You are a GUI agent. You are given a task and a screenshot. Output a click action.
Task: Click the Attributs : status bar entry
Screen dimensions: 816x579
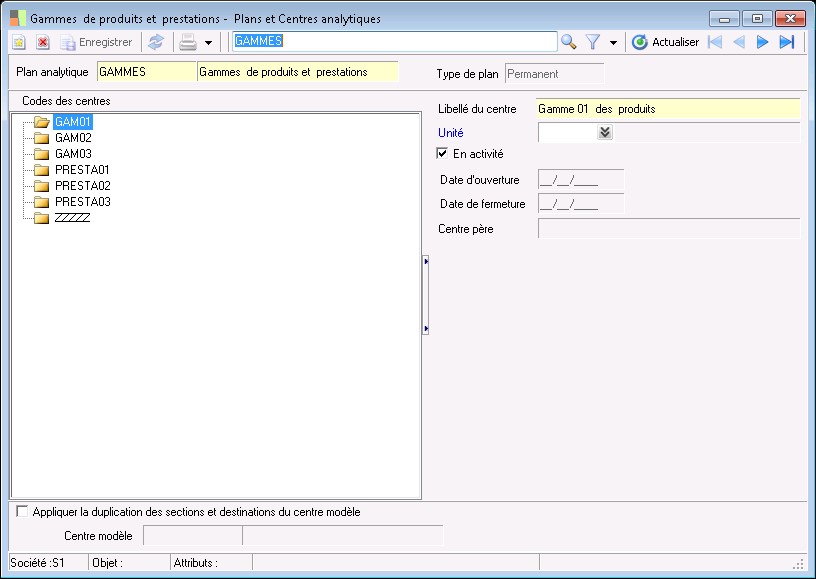[x=211, y=563]
